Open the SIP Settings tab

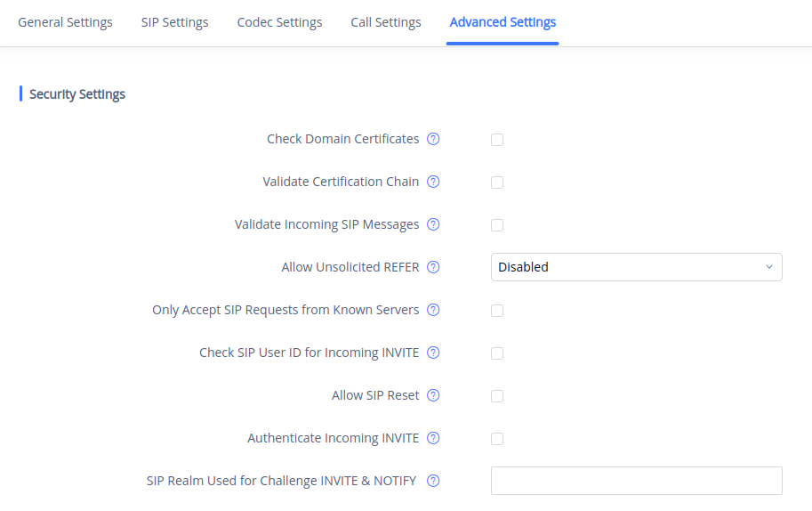coord(174,22)
